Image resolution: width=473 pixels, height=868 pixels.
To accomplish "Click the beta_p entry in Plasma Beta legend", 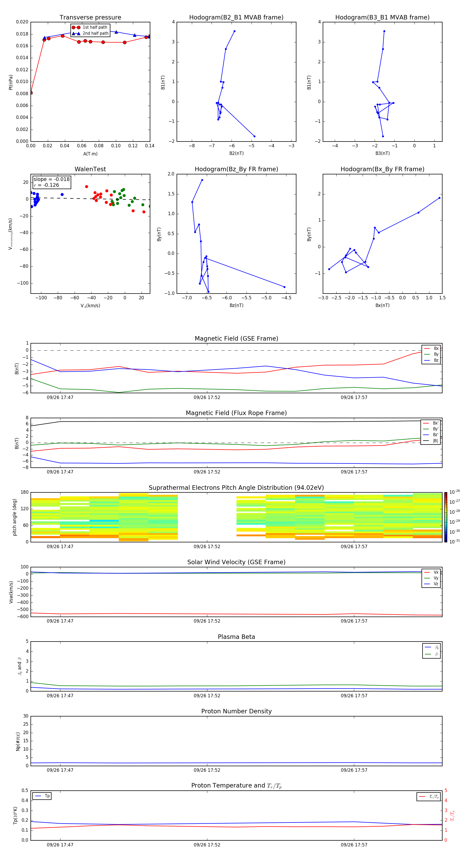I will pos(431,647).
